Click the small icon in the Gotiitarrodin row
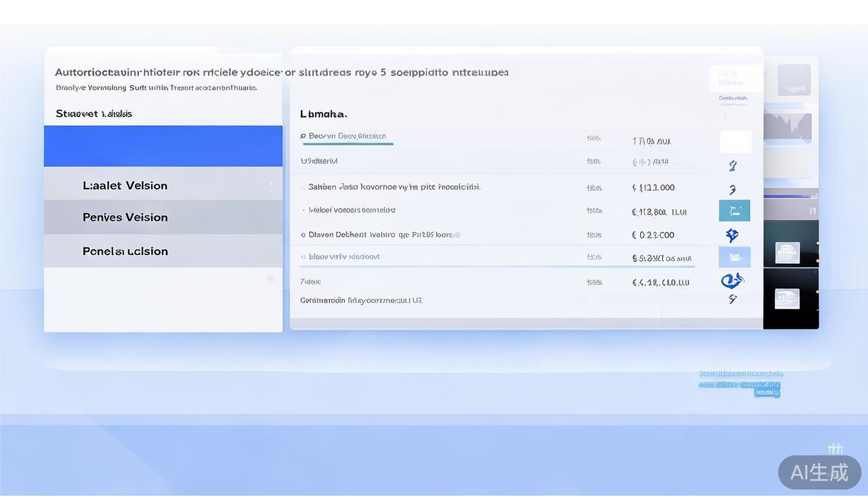This screenshot has width=868, height=496. click(732, 299)
